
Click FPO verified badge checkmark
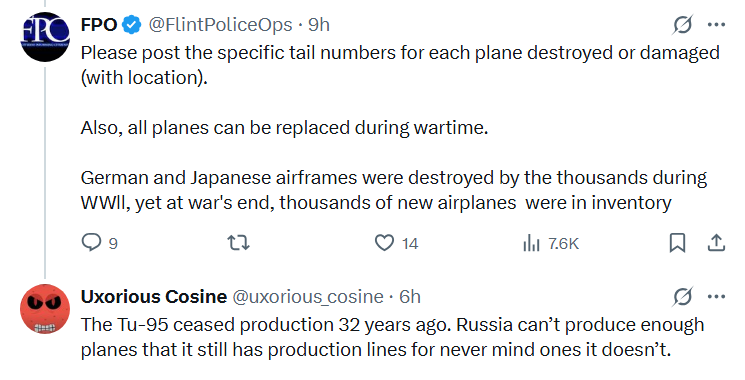(132, 25)
